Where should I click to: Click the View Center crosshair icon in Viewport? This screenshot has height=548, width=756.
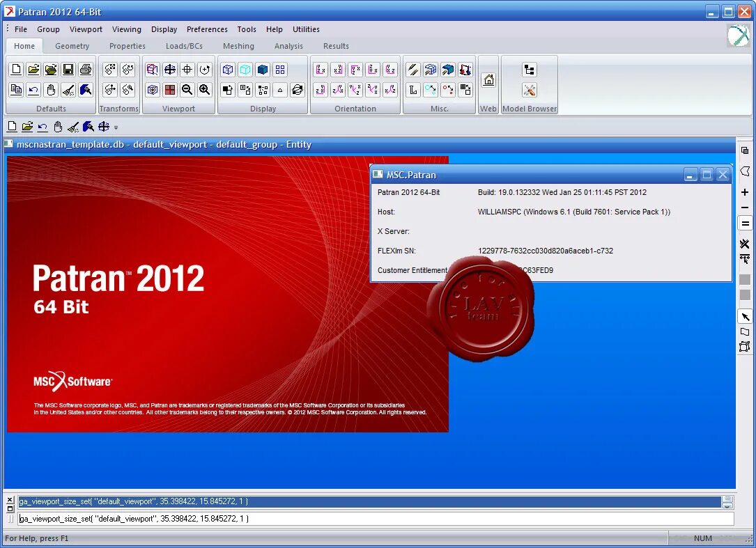point(187,70)
